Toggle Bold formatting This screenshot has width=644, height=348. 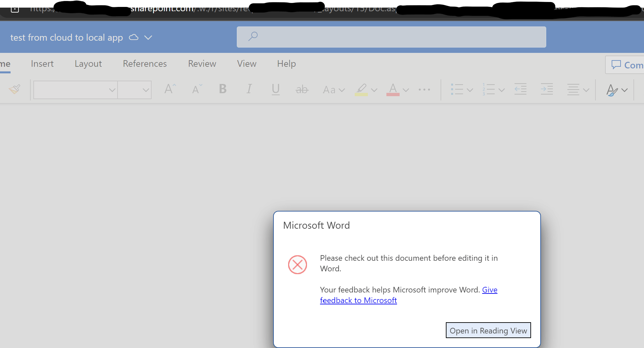(x=223, y=89)
